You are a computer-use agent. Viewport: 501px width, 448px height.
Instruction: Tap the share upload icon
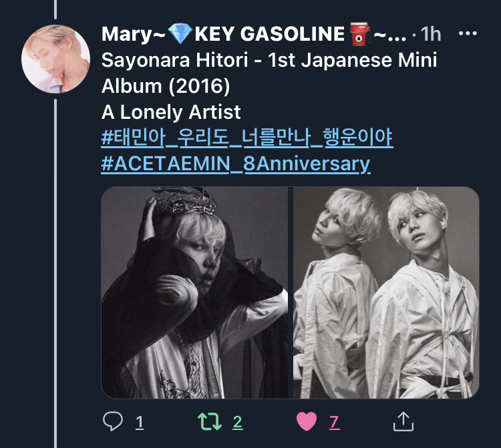click(x=403, y=421)
